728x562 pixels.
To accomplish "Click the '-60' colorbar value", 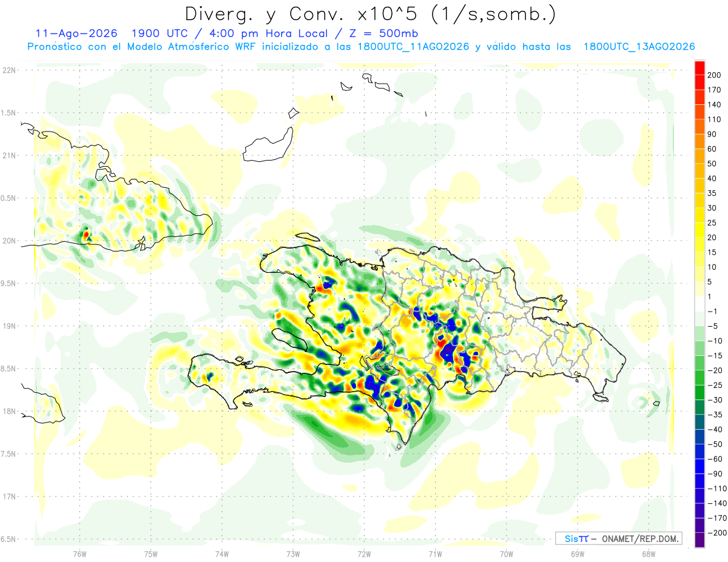I will 714,460.
